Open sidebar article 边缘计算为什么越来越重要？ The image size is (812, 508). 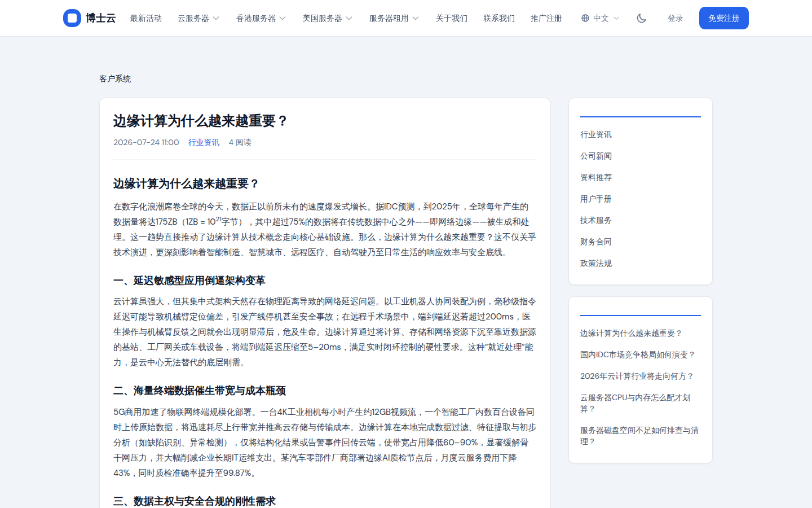[632, 333]
